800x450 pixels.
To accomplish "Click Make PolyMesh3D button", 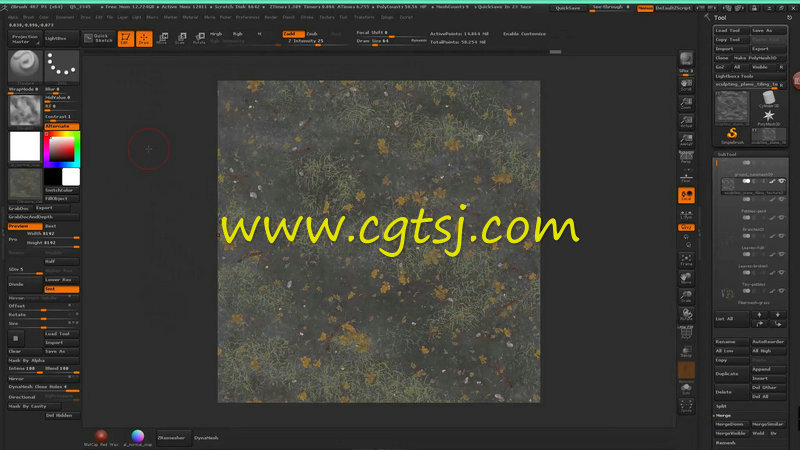I will click(x=759, y=58).
